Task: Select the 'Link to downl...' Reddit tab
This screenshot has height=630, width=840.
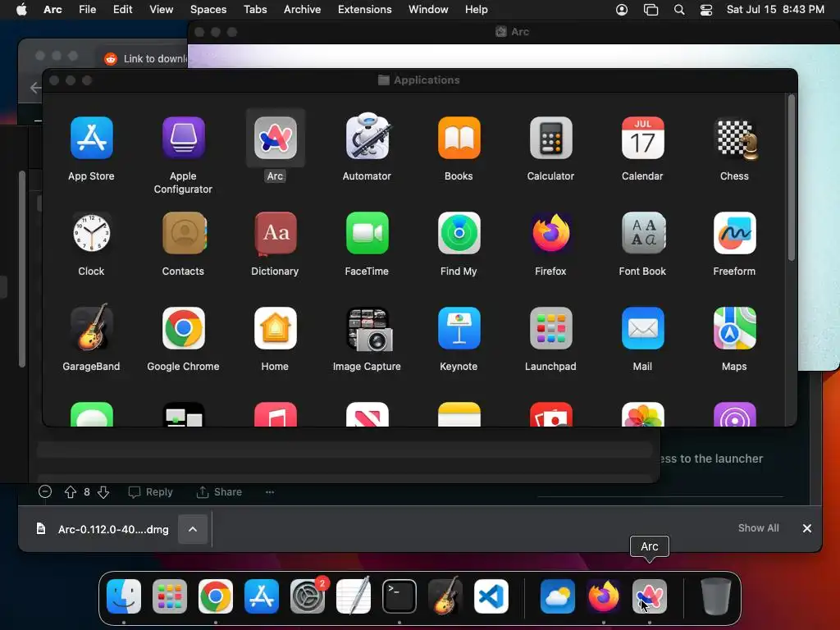Action: (x=145, y=58)
